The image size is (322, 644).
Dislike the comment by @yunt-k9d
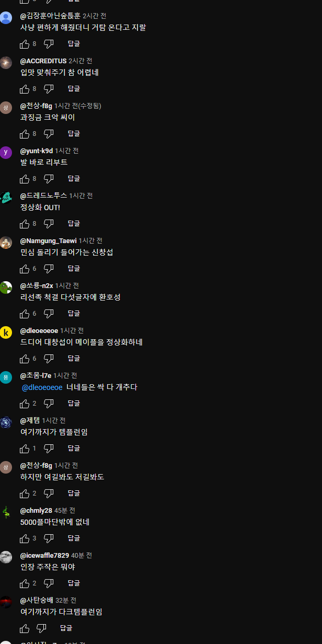point(49,179)
